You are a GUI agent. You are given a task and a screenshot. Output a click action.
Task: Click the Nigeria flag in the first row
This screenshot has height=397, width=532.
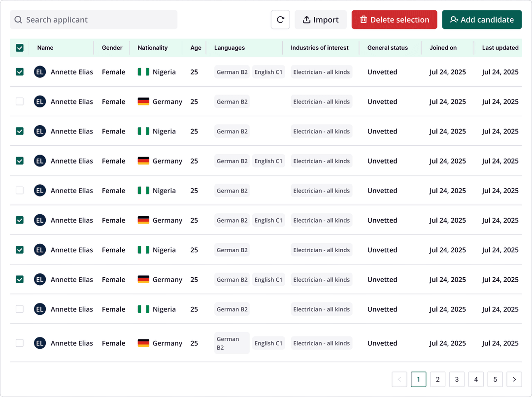click(143, 72)
